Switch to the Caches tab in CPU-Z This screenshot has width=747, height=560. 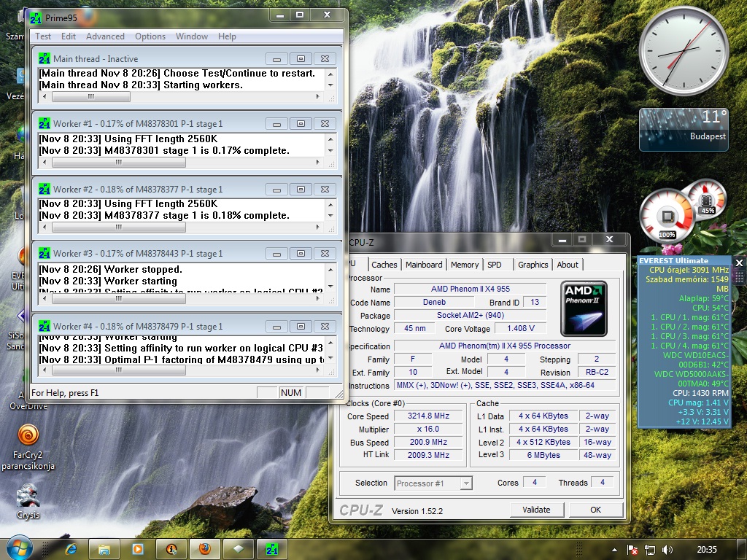384,265
